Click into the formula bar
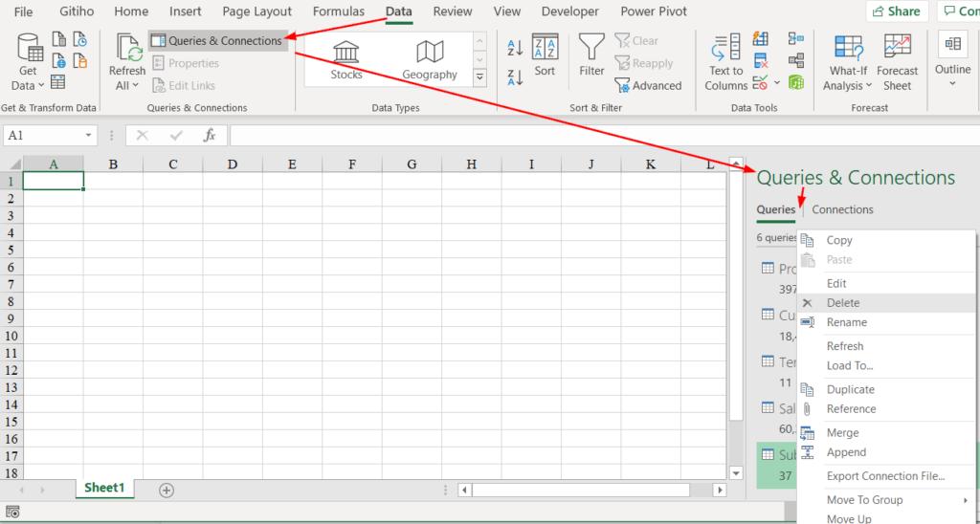 point(604,135)
